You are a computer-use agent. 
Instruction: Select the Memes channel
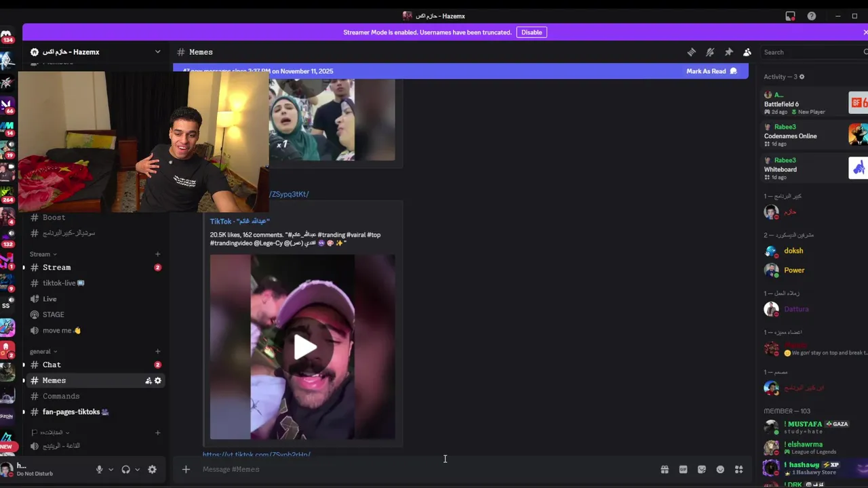tap(95, 380)
